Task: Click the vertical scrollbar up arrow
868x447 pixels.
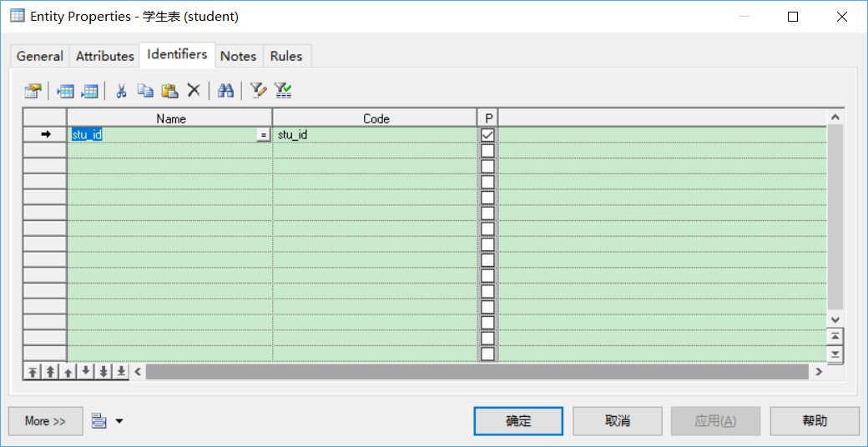Action: [x=835, y=118]
